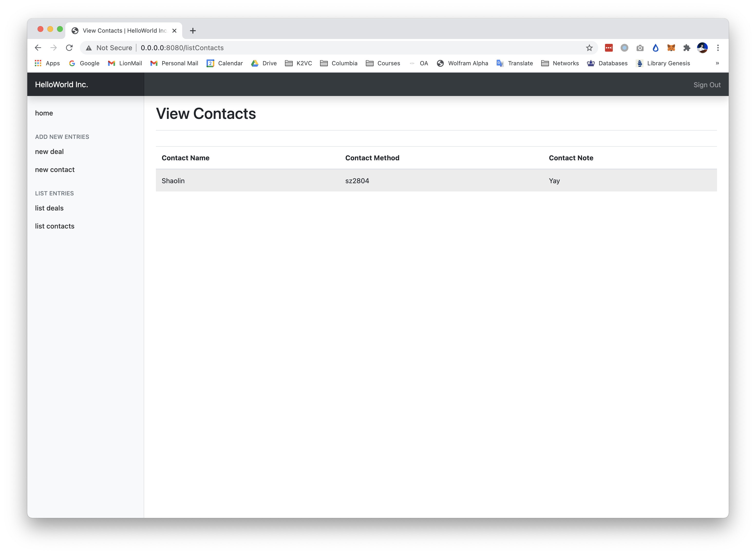The height and width of the screenshot is (554, 756).
Task: Open the Extensions puzzle piece menu
Action: point(687,48)
